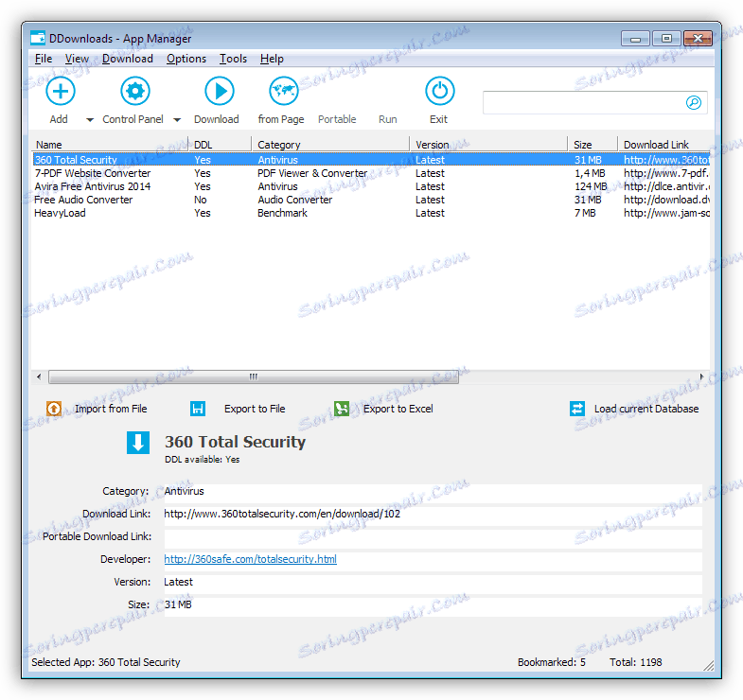This screenshot has width=743, height=700.
Task: Click the No DDL cell
Action: (x=201, y=200)
